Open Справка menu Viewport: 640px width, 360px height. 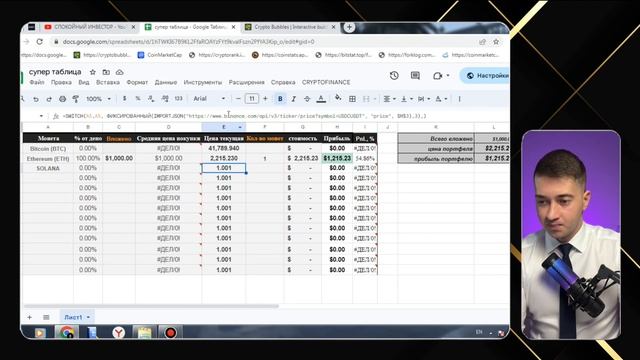283,82
